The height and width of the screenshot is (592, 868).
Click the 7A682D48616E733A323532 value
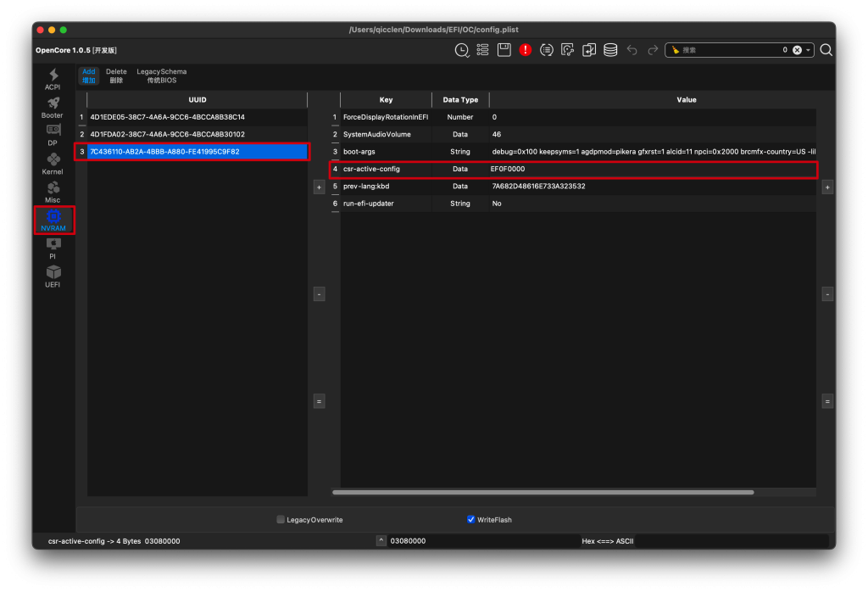click(x=653, y=186)
